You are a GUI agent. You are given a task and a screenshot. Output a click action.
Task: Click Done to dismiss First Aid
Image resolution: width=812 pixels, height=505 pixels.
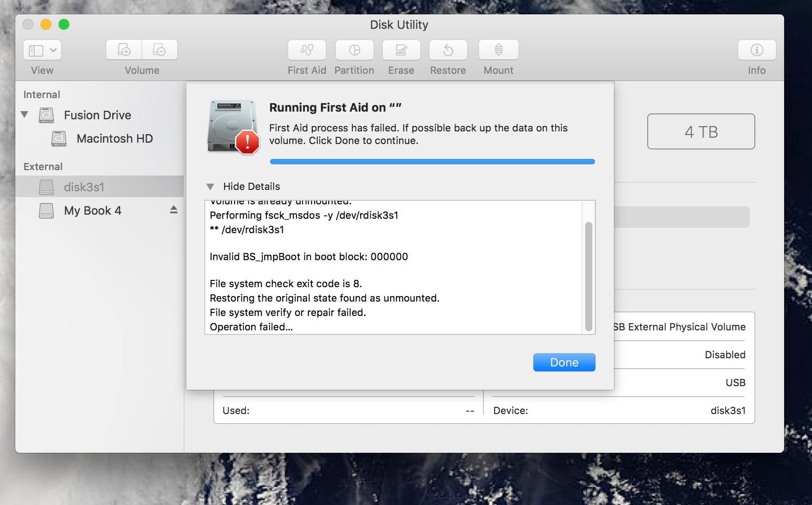pos(564,362)
